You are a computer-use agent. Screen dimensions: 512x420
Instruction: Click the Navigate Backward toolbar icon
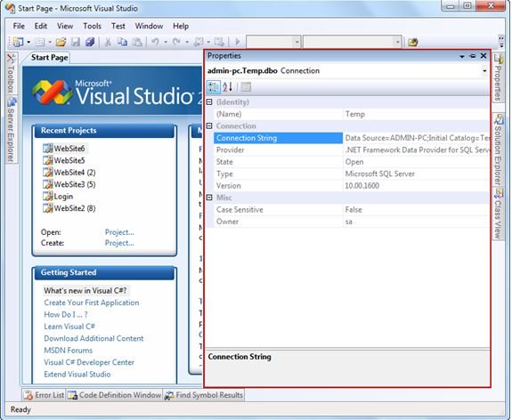[x=199, y=42]
